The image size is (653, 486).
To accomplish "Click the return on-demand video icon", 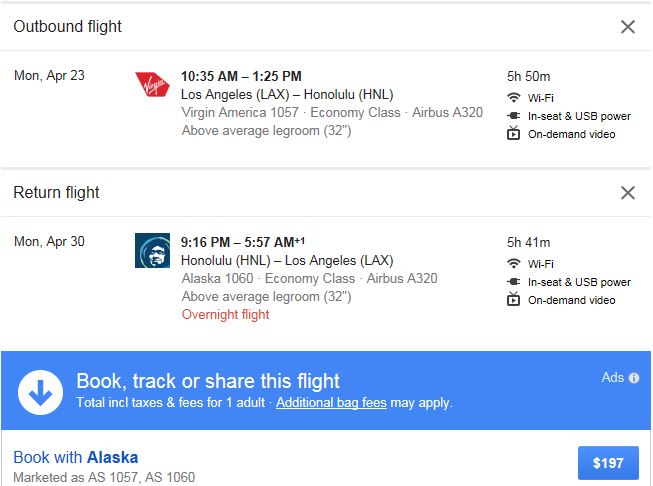I will [x=514, y=300].
